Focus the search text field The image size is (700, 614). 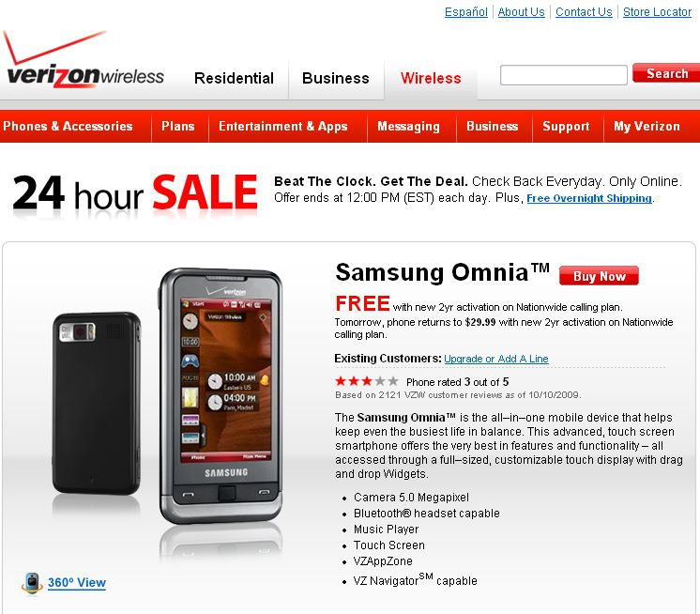pos(563,74)
